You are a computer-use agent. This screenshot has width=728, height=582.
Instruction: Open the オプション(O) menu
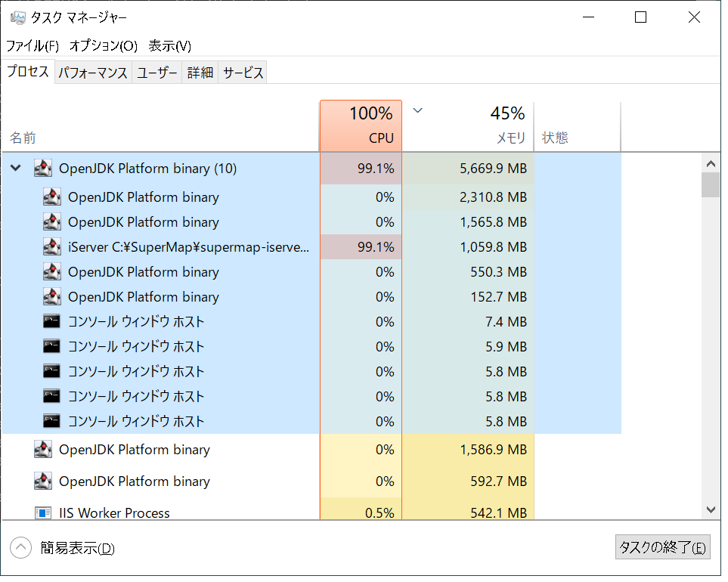[x=104, y=46]
